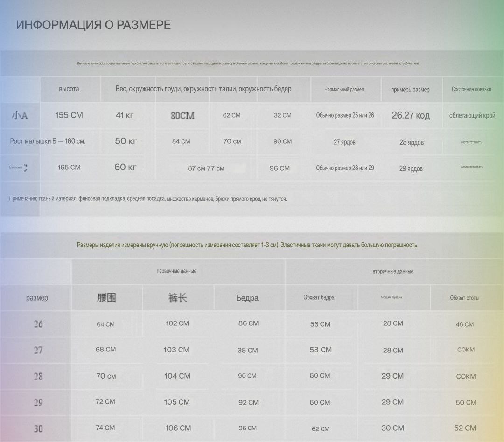Select the Обхват стопы column header
Image resolution: width=504 pixels, height=442 pixels.
point(464,298)
